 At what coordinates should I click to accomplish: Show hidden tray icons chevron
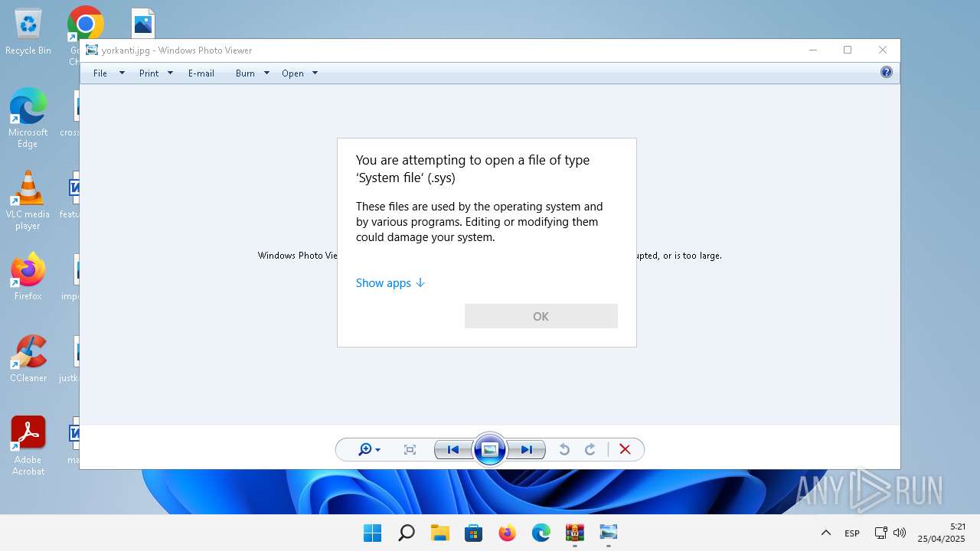(x=826, y=533)
